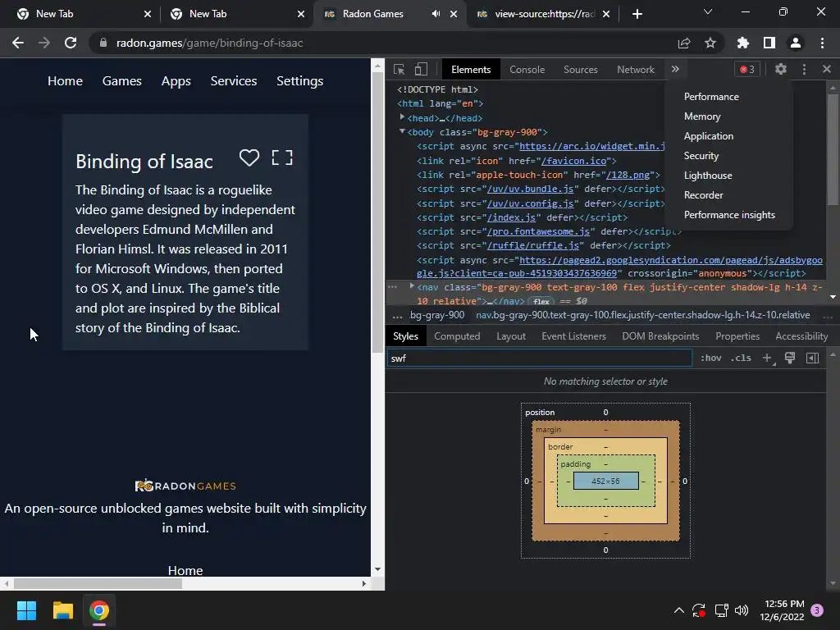The width and height of the screenshot is (840, 630).
Task: Open the Settings navigation link
Action: click(x=299, y=81)
